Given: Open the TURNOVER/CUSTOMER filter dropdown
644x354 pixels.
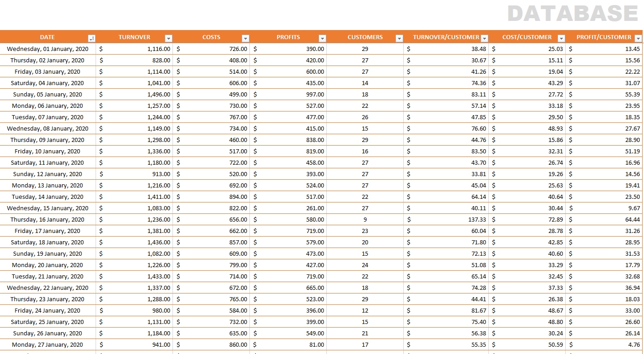Looking at the screenshot, I should pyautogui.click(x=484, y=39).
